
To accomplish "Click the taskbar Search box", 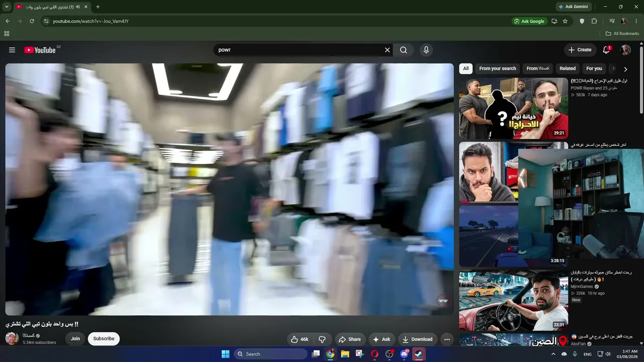I will coord(272,354).
